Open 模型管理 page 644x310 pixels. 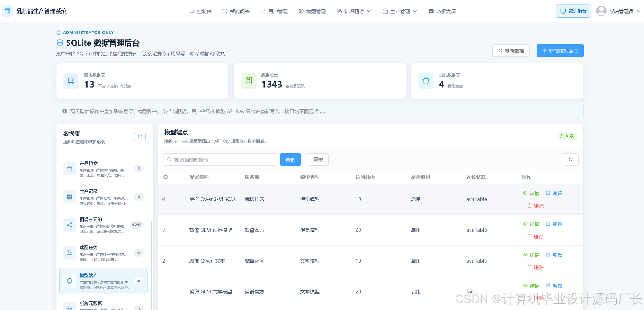312,11
